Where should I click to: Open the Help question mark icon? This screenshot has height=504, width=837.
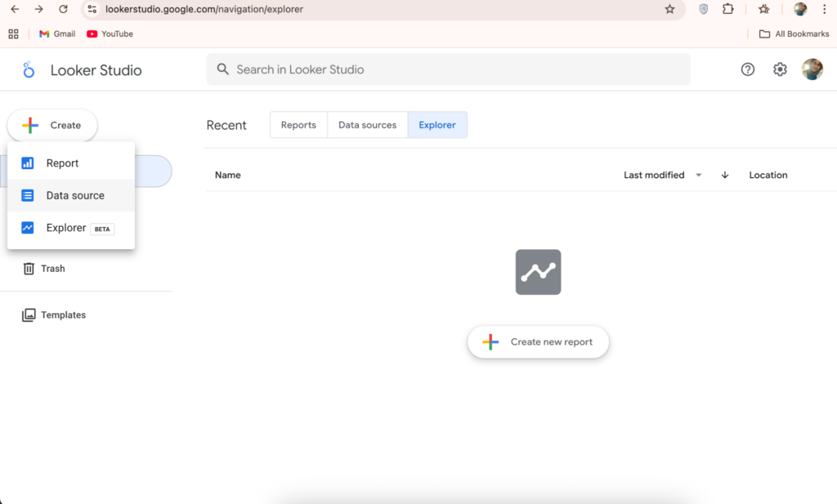pos(747,69)
